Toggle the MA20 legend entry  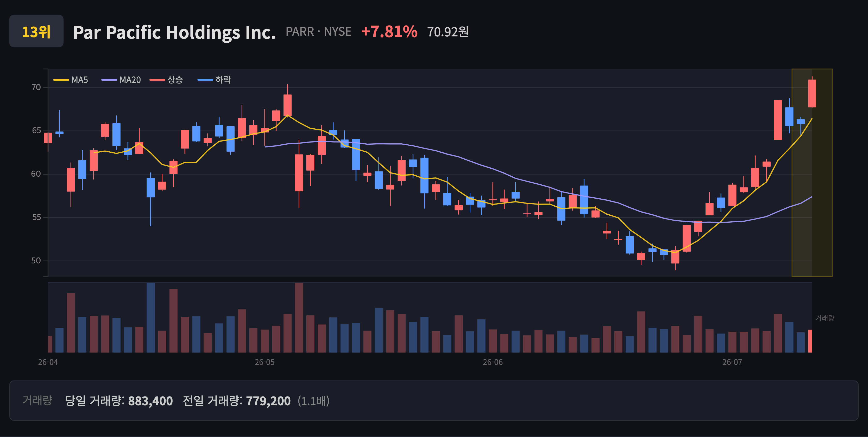[121, 80]
